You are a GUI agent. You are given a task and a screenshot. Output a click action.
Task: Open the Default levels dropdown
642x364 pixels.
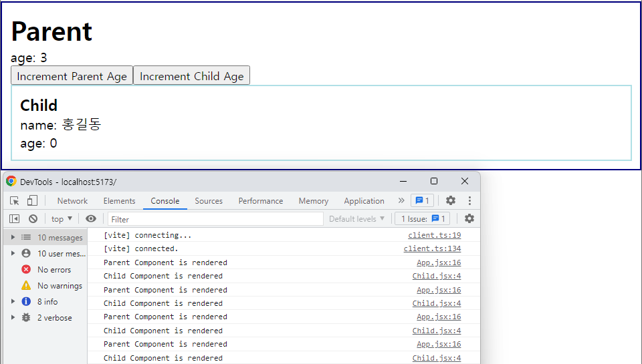tap(356, 219)
